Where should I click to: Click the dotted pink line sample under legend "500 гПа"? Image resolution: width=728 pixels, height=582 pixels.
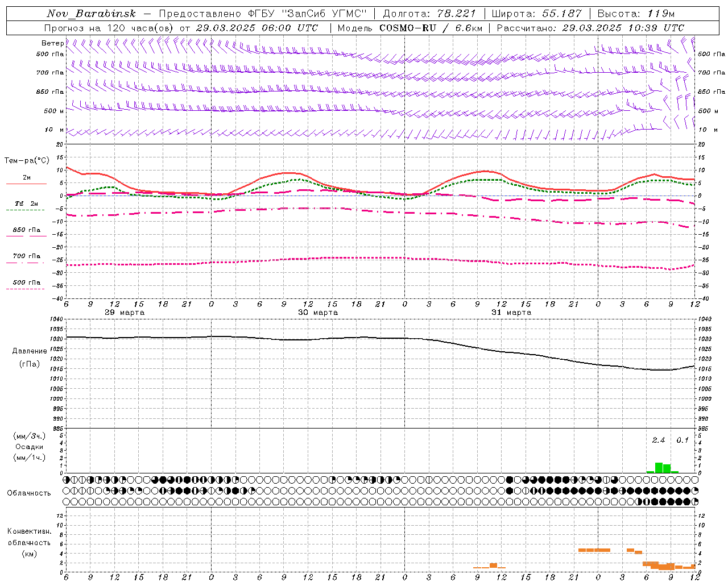(25, 289)
